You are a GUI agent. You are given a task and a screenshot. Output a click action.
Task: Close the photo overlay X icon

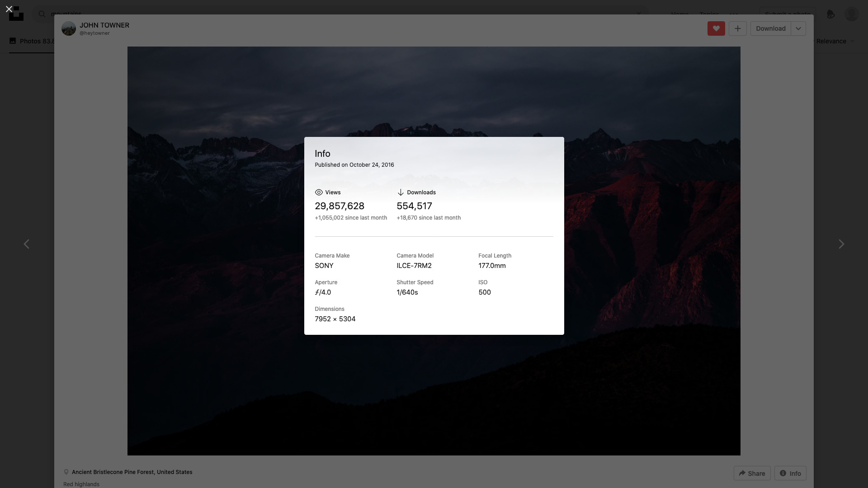click(x=9, y=9)
